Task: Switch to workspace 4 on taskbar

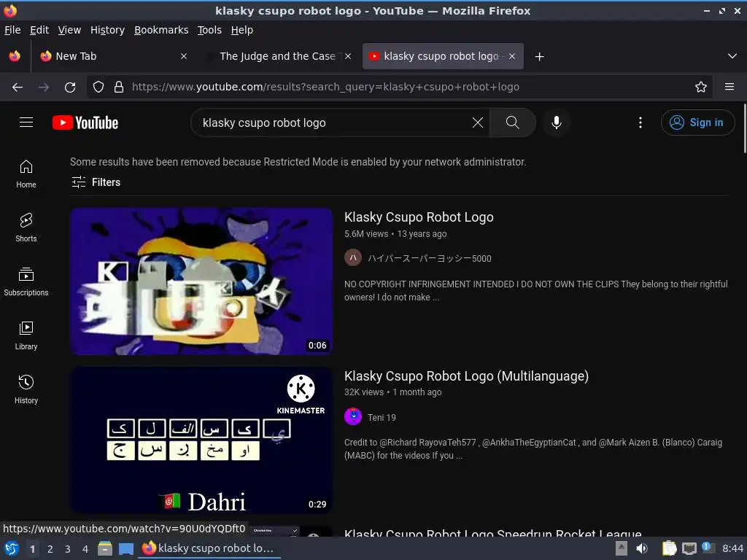Action: point(85,549)
